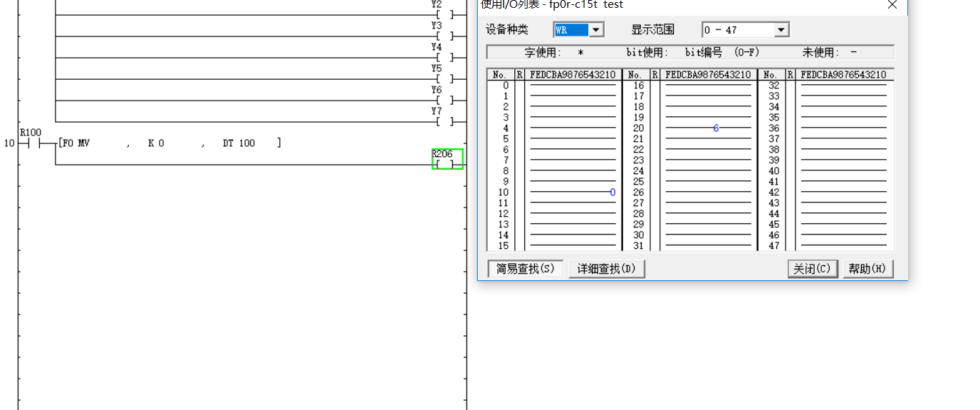Screen dimensions: 980x410
Task: Select the R206 output coil
Action: point(447,160)
